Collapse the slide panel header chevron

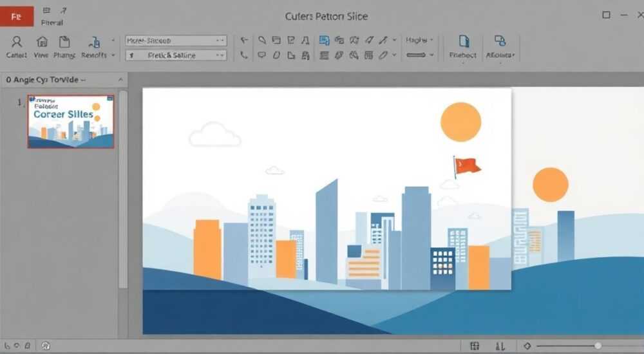click(x=121, y=80)
